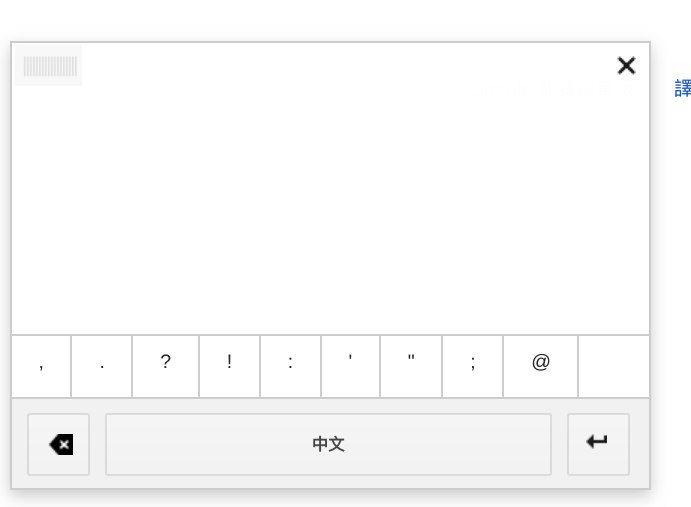Image resolution: width=691 pixels, height=507 pixels.
Task: Insert the colon symbol
Action: pos(291,366)
